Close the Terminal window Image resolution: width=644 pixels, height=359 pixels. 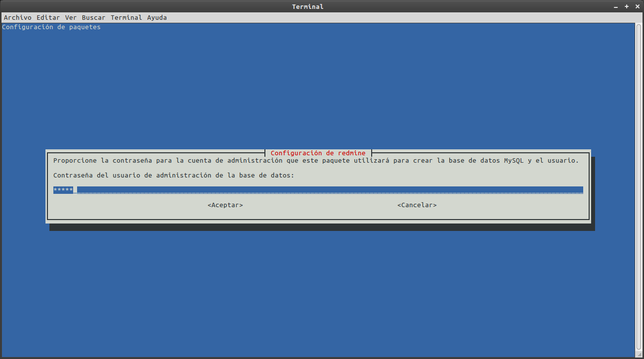click(x=637, y=6)
